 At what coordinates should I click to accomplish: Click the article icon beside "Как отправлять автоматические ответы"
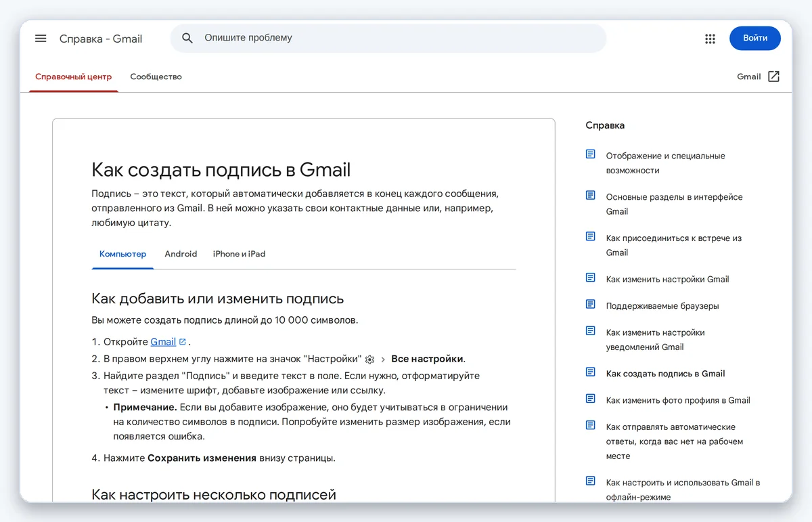pyautogui.click(x=591, y=426)
